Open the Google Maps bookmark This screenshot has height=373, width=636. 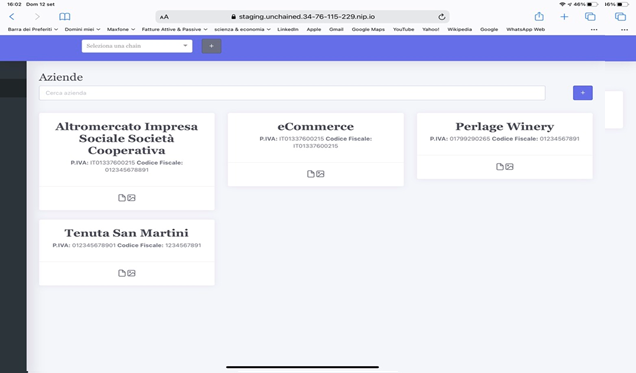click(368, 29)
